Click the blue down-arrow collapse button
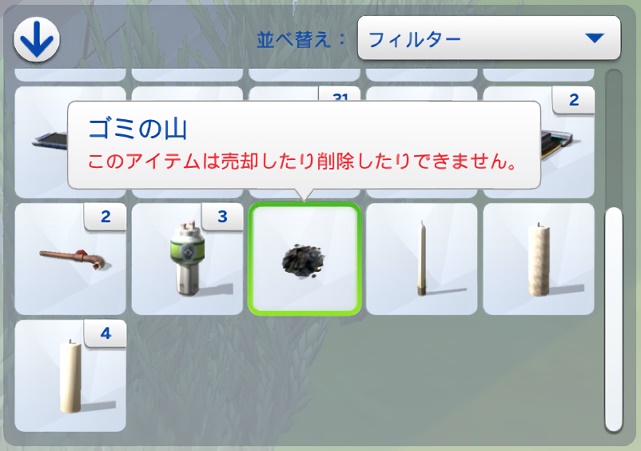The image size is (641, 451). point(36,40)
